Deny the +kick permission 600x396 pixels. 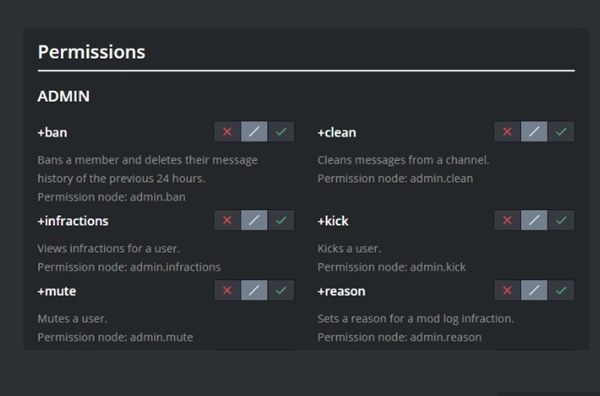coord(507,220)
